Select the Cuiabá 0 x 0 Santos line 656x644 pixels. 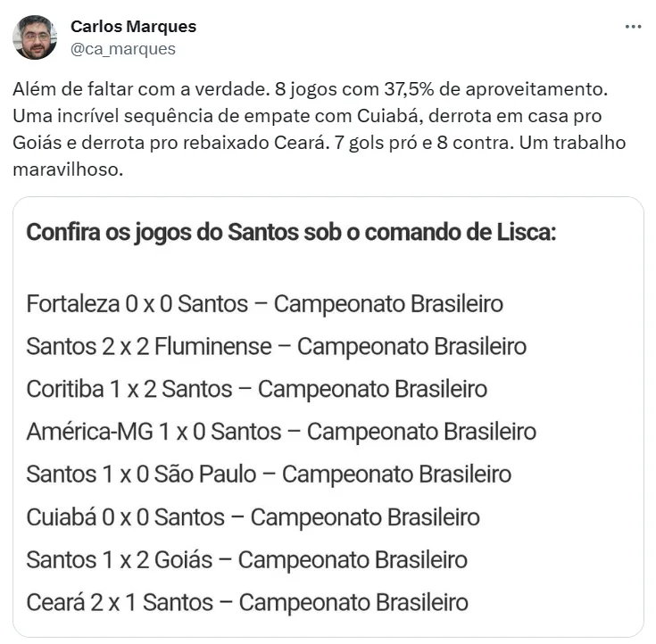coord(253,517)
